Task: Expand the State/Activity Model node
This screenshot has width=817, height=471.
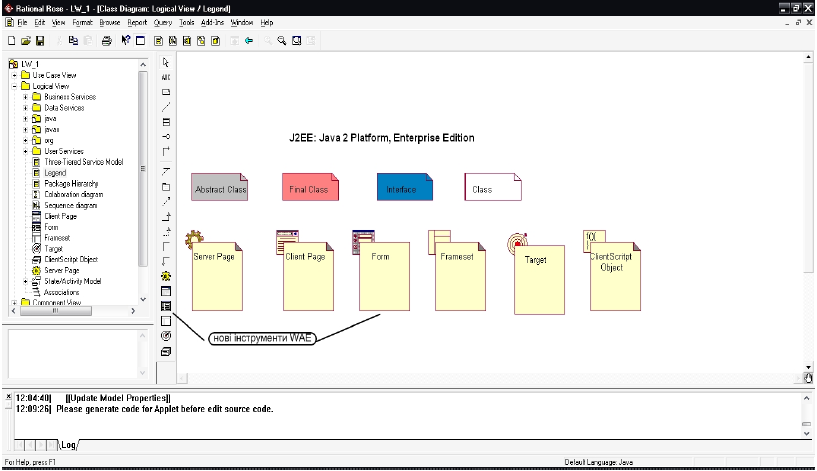Action: click(26, 281)
